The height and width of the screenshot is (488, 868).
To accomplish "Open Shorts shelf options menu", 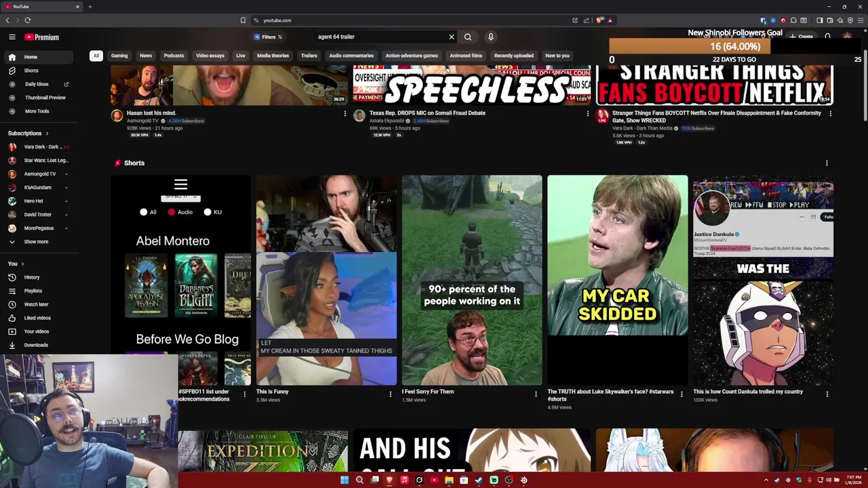I will 827,163.
